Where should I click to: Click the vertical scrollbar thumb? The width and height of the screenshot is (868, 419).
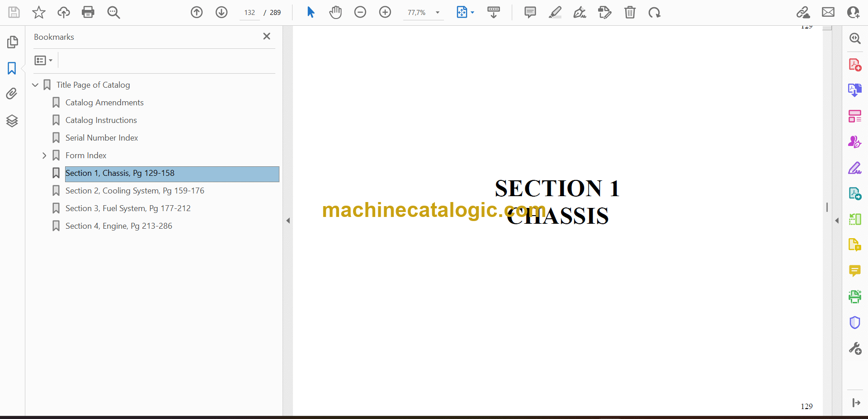(x=827, y=207)
